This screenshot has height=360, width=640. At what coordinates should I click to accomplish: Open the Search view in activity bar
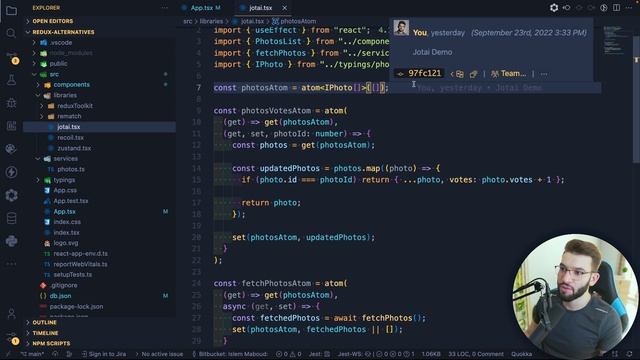point(11,33)
